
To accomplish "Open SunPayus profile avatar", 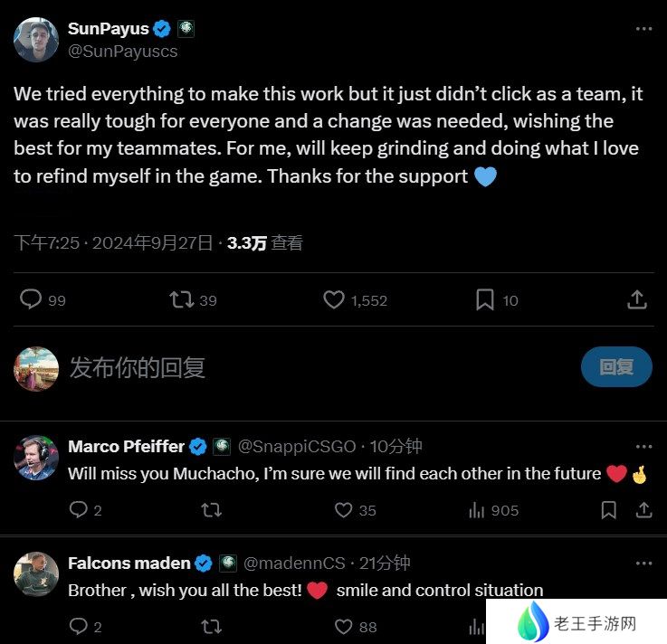I will [x=36, y=40].
